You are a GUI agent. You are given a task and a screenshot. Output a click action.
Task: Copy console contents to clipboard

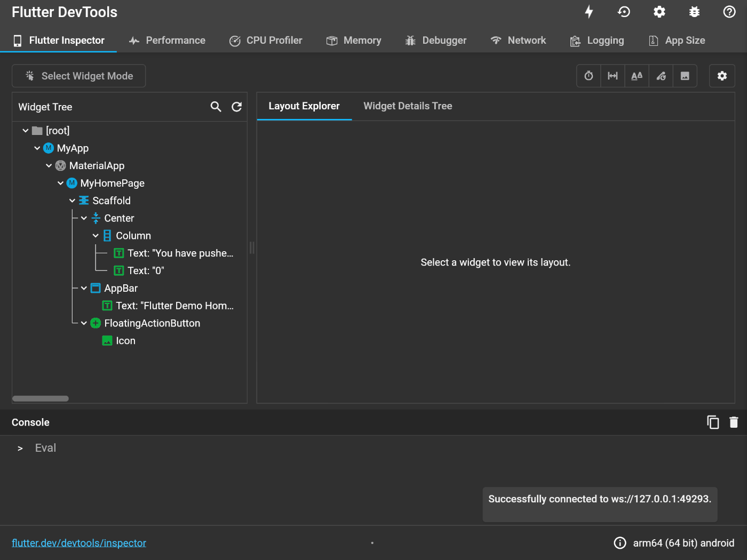point(713,422)
